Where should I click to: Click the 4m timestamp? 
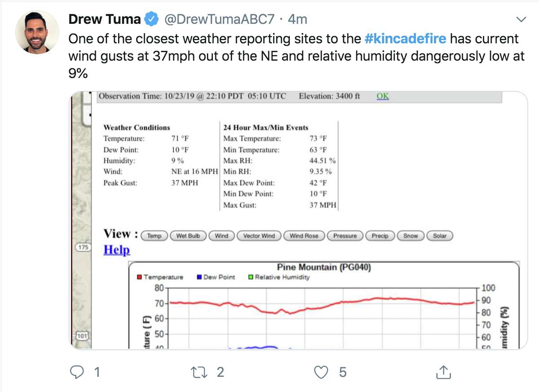tap(296, 19)
